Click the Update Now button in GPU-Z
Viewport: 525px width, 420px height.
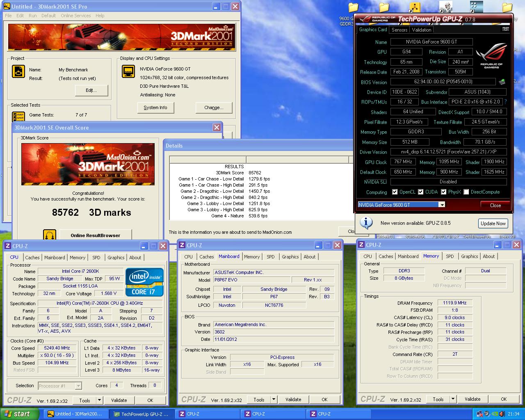(x=493, y=224)
